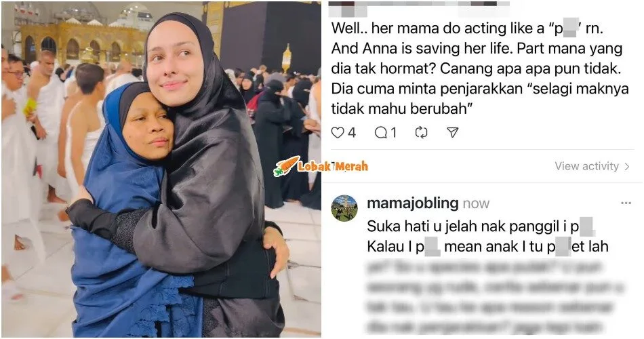This screenshot has width=644, height=339.
Task: Click the reply count number 1
Action: pyautogui.click(x=393, y=133)
